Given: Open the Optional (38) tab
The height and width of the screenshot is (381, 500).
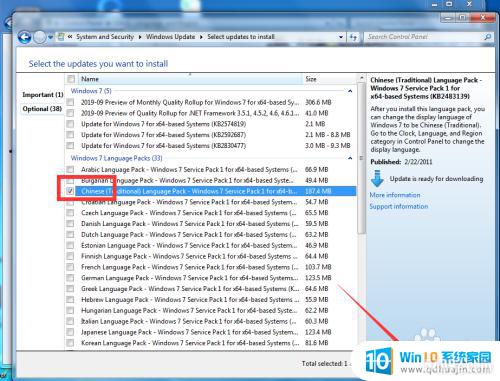Looking at the screenshot, I should [x=42, y=109].
